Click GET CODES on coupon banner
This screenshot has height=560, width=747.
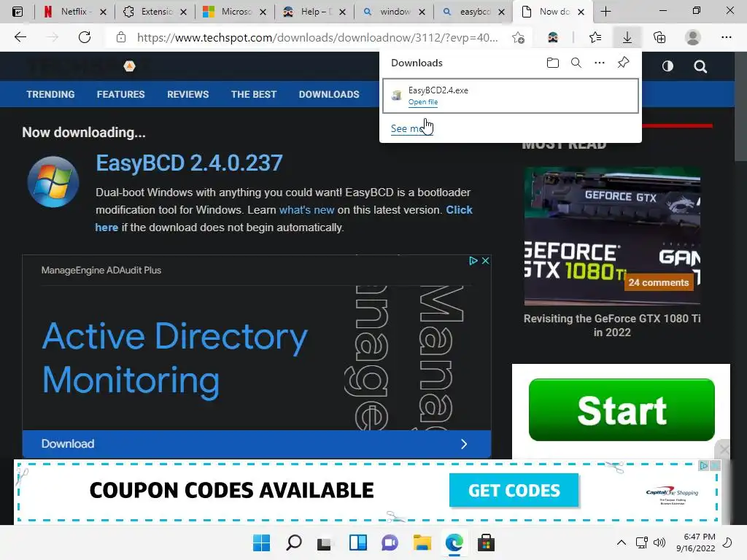tap(514, 491)
